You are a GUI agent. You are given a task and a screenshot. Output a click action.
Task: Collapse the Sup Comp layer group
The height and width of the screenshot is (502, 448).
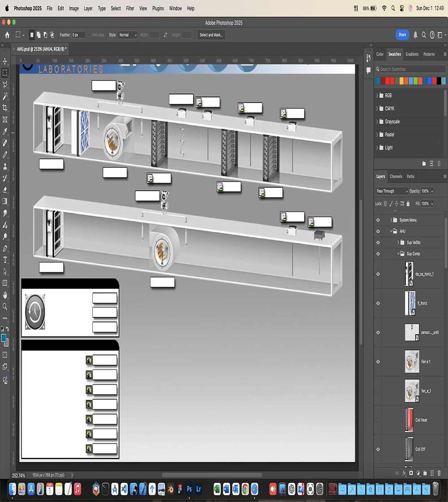click(398, 253)
